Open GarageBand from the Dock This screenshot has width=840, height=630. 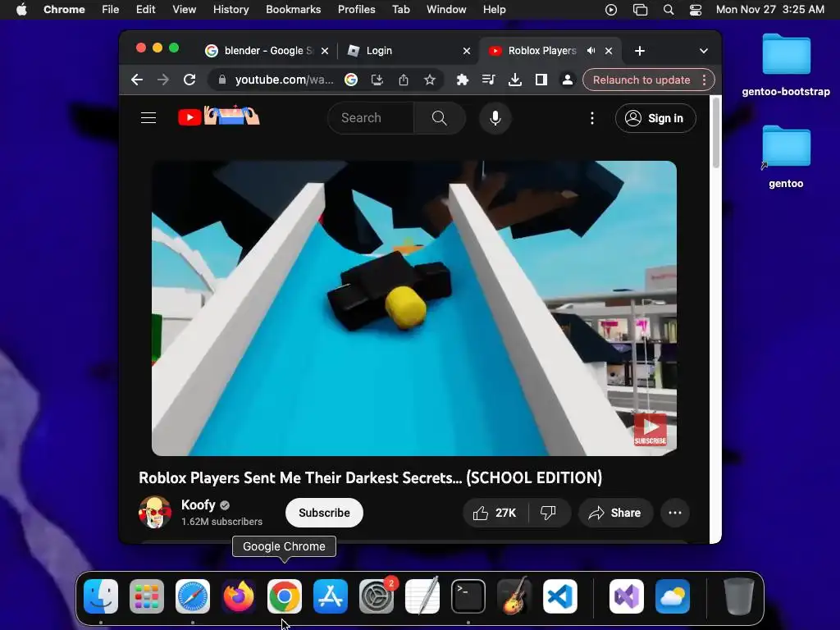click(x=514, y=596)
